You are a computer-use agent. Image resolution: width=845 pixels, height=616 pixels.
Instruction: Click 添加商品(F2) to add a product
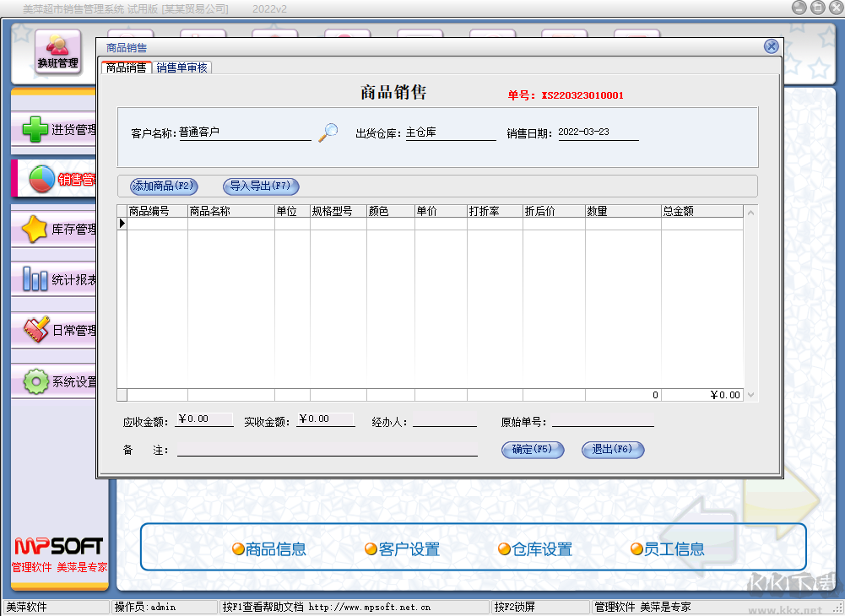162,186
